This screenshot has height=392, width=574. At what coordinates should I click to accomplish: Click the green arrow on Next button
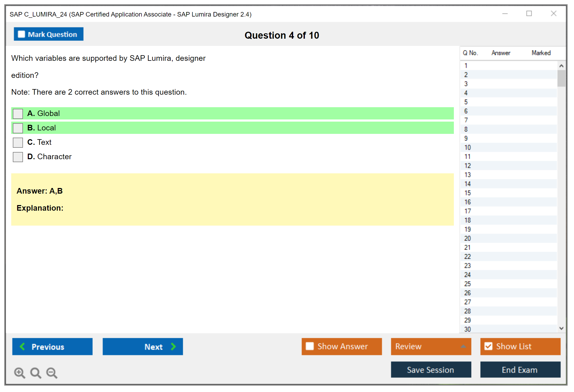[173, 346]
